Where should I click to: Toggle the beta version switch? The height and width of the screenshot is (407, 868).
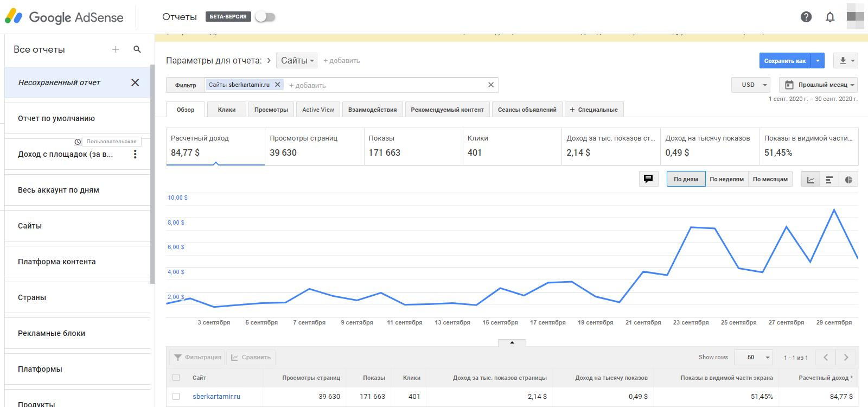tap(265, 17)
